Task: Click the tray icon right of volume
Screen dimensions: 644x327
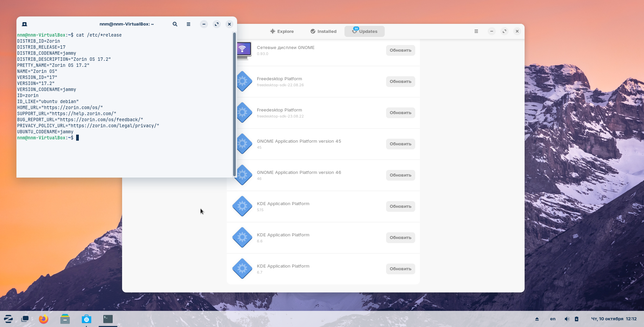Action: (577, 319)
